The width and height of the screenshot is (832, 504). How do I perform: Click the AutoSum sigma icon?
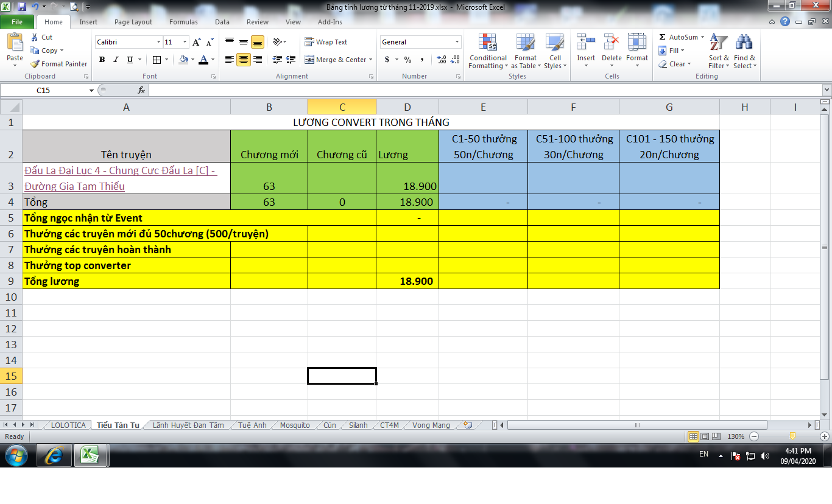click(663, 37)
